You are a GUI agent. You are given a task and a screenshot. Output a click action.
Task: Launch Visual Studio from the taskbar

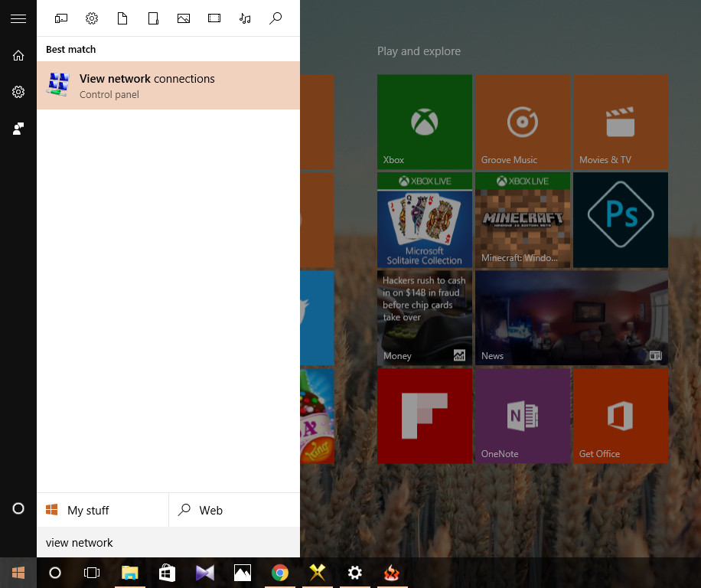(205, 573)
